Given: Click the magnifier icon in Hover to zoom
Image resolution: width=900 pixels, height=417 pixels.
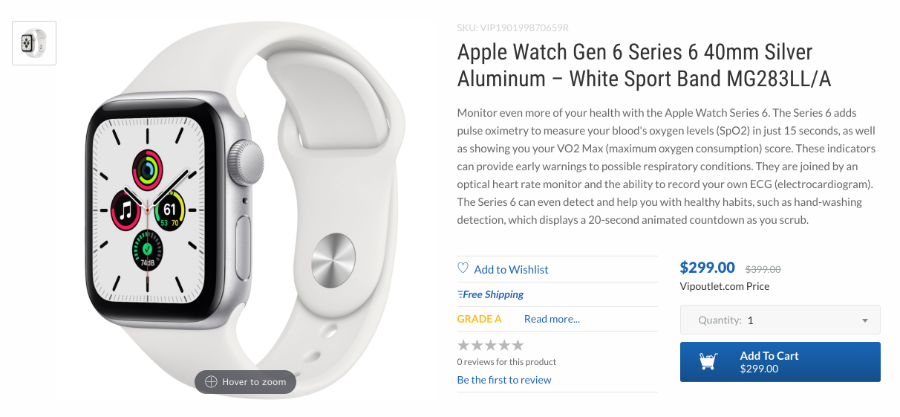Looking at the screenshot, I should pos(211,381).
